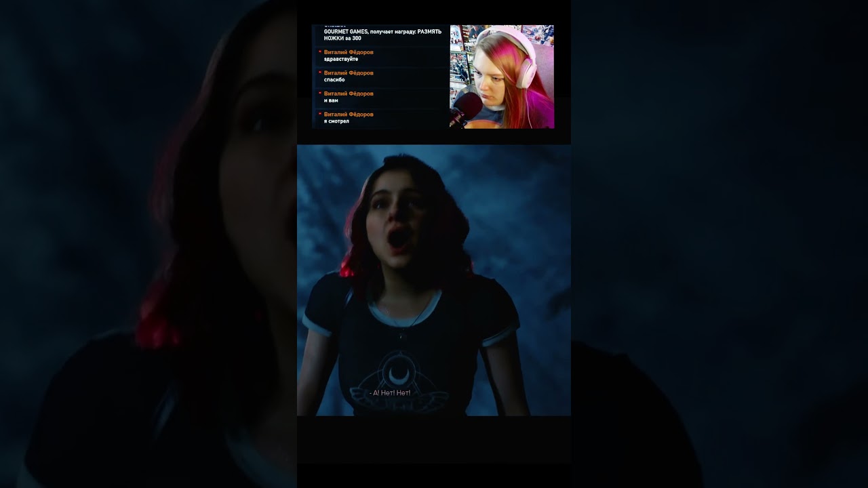
Task: Click the game cutscene video frame
Action: (x=434, y=280)
